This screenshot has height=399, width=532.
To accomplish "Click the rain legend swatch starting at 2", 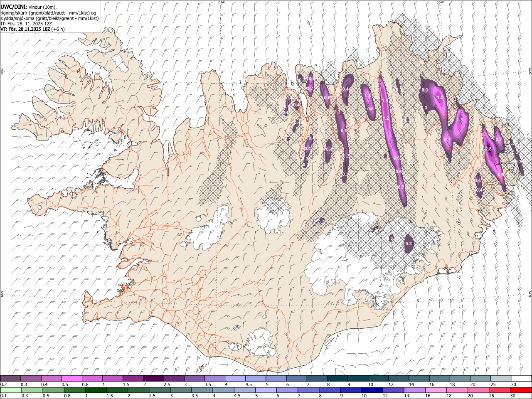I will [138, 390].
